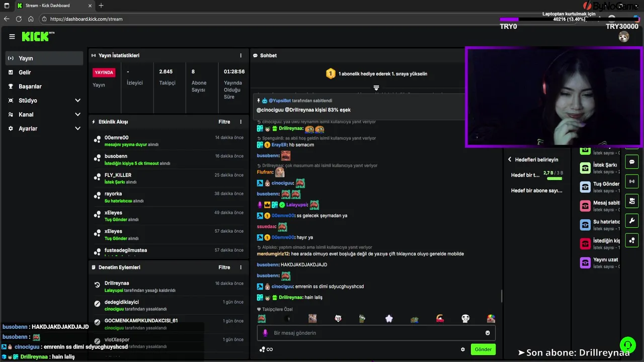Insert the white star emote

click(x=389, y=319)
